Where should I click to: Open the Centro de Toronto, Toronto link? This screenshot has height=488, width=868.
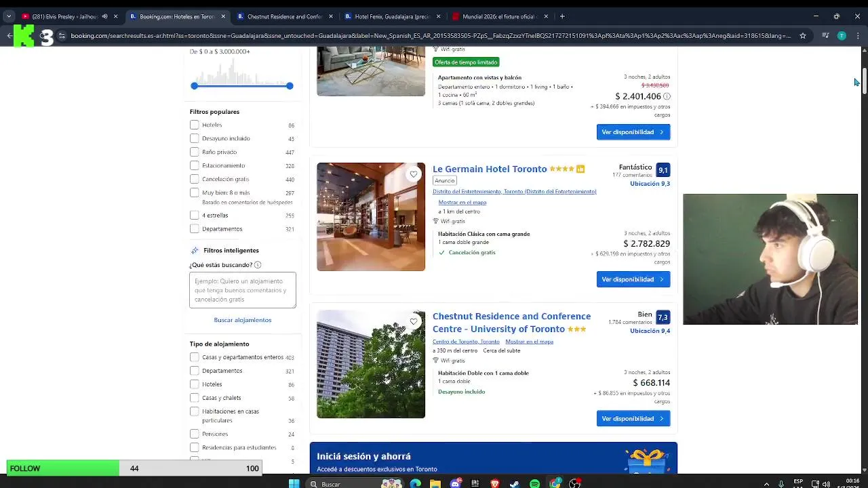(x=466, y=342)
